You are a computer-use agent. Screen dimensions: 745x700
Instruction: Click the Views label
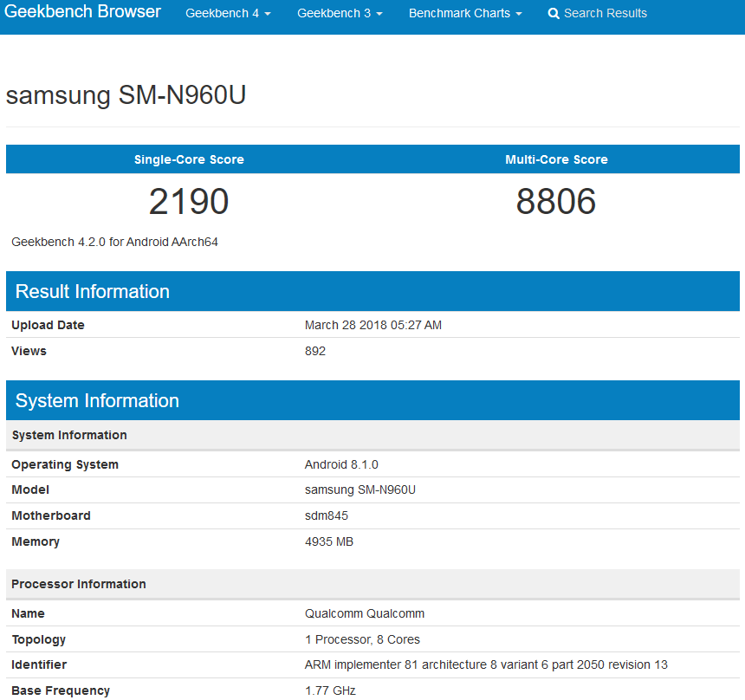[x=29, y=351]
